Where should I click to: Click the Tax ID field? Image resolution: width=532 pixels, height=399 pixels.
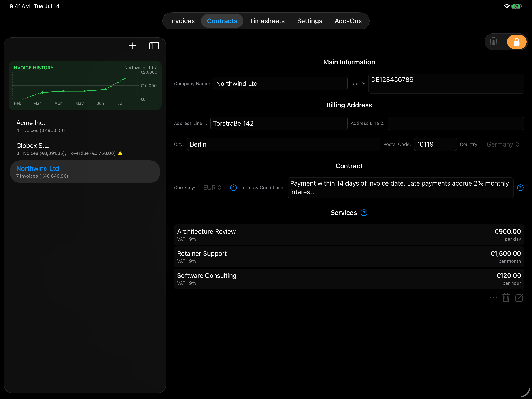[x=446, y=84]
